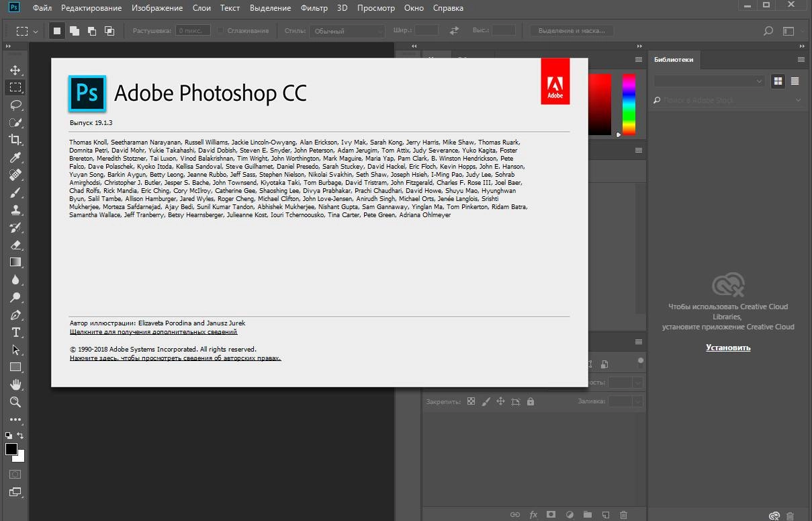Open the Заливка fill dropdown

coord(637,401)
